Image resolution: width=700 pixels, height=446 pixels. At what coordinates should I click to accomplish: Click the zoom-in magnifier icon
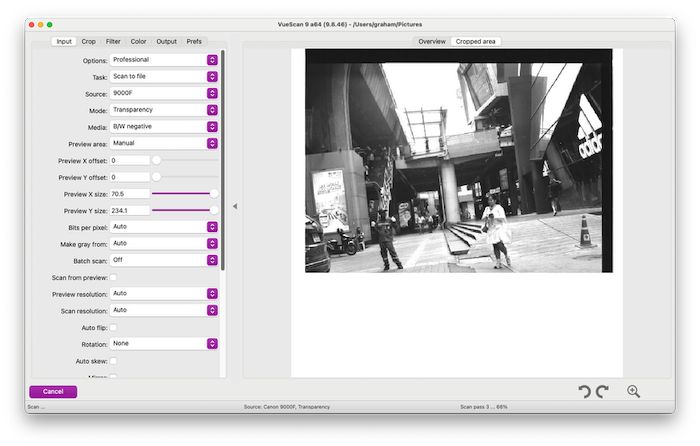coord(633,392)
